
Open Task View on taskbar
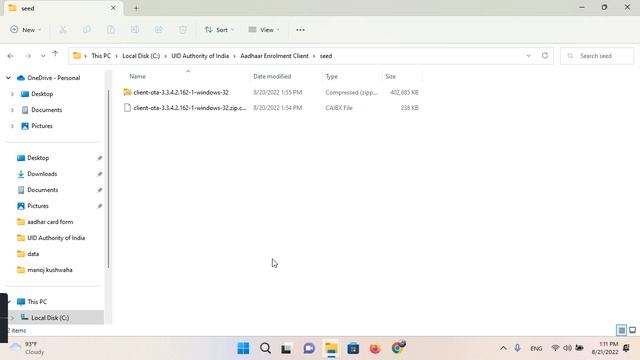coord(287,348)
